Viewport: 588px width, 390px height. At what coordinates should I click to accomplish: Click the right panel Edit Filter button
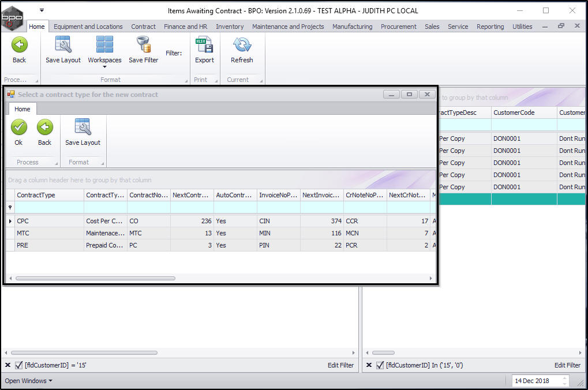tap(567, 365)
